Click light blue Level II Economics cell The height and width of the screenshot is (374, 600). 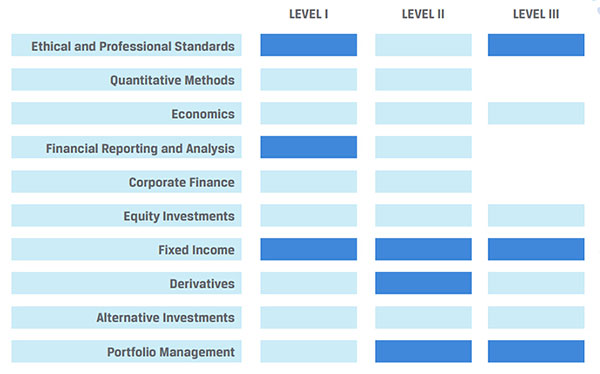423,113
